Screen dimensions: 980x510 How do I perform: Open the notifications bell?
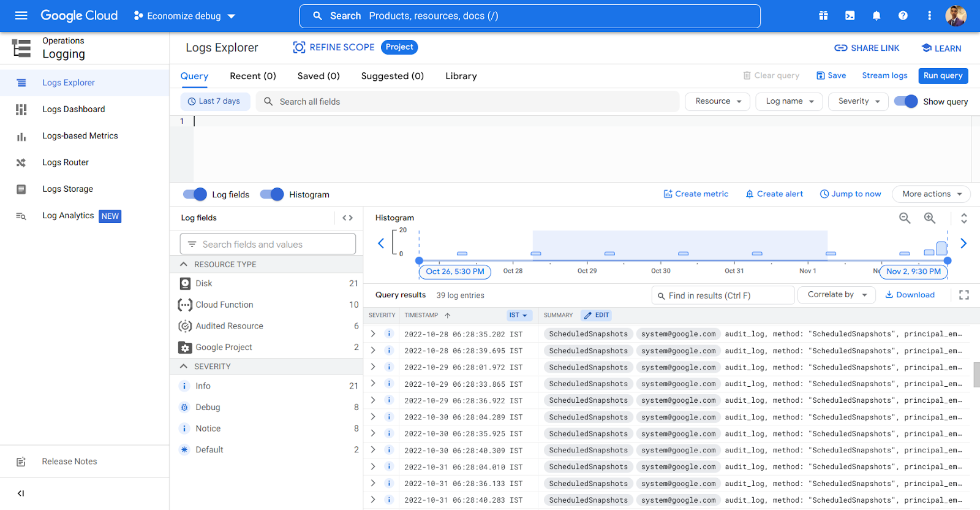(876, 16)
